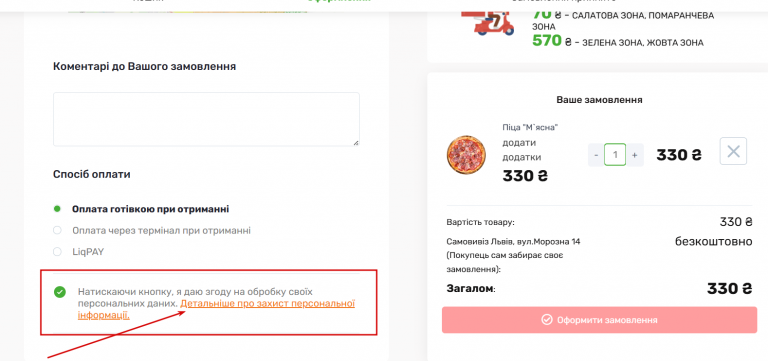Open Детальніше про захист персональної інформації link
Image resolution: width=768 pixels, height=361 pixels.
(216, 309)
